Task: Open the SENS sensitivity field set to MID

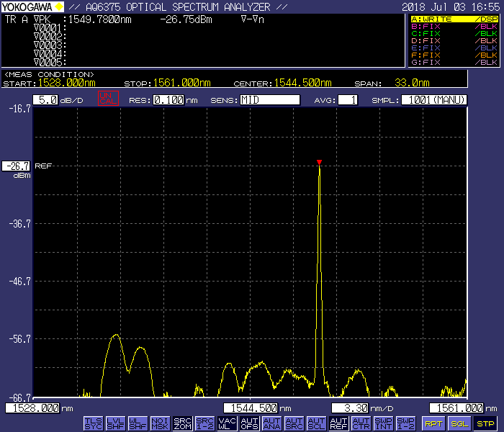Action: [270, 100]
